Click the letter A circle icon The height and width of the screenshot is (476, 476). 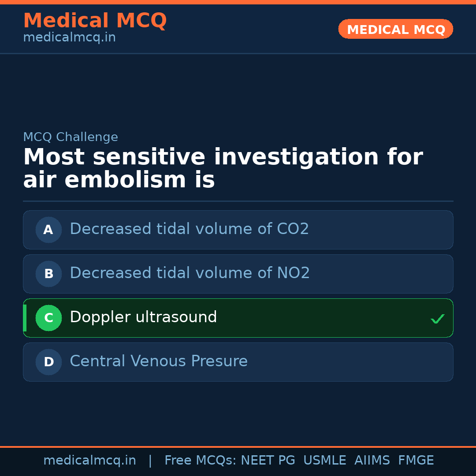[x=48, y=230]
